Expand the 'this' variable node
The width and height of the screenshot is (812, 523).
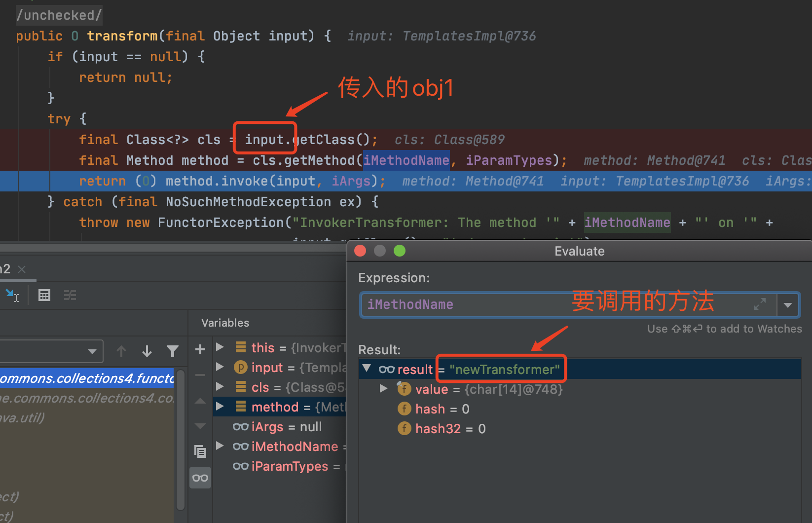pyautogui.click(x=221, y=347)
